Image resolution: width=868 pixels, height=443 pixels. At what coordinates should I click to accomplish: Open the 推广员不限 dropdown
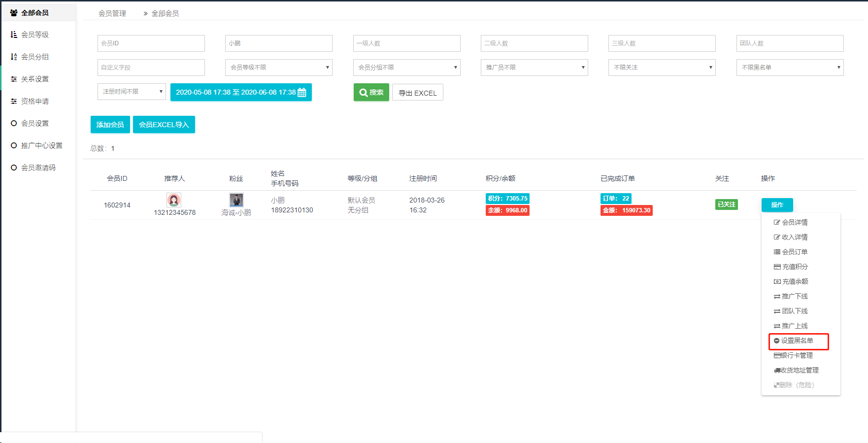pyautogui.click(x=534, y=68)
